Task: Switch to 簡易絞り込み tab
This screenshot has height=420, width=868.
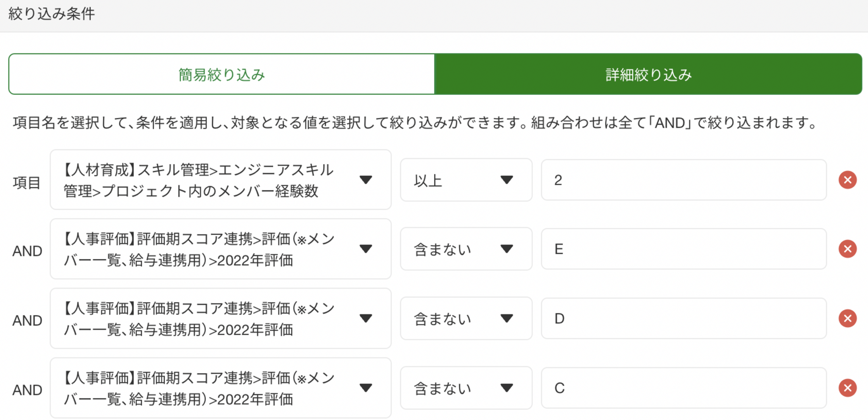Action: point(222,74)
